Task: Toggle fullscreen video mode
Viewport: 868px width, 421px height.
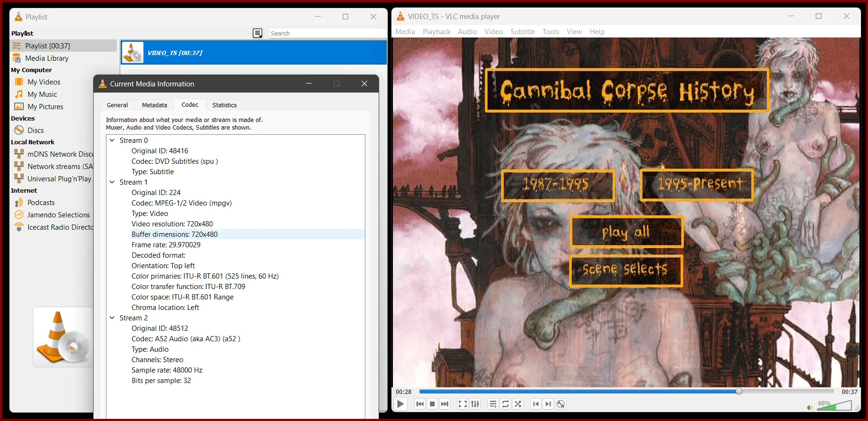Action: click(462, 404)
